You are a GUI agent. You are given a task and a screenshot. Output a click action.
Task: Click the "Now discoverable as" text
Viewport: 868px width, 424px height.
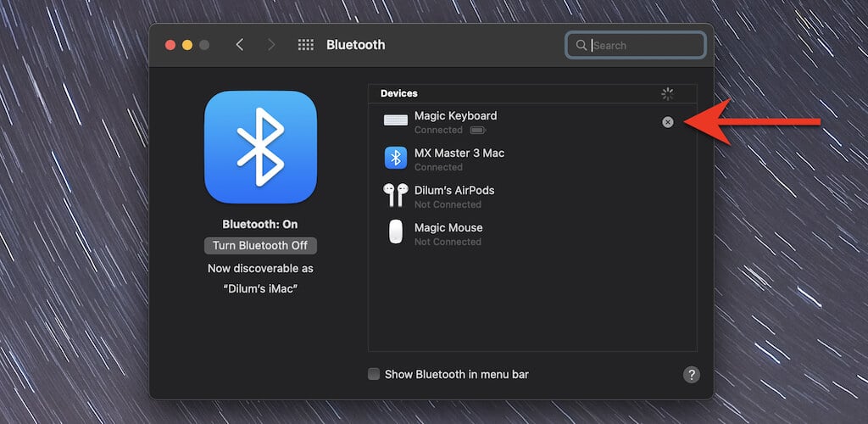point(260,269)
